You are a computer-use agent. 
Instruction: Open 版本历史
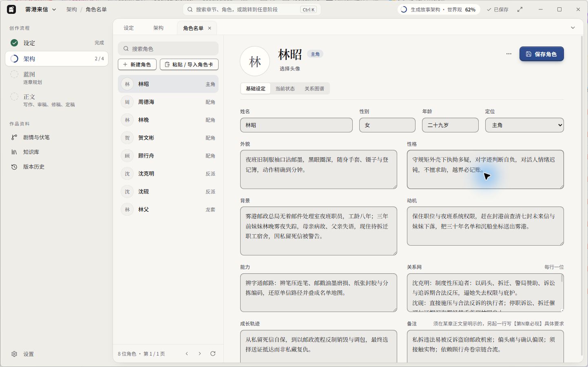(57, 167)
